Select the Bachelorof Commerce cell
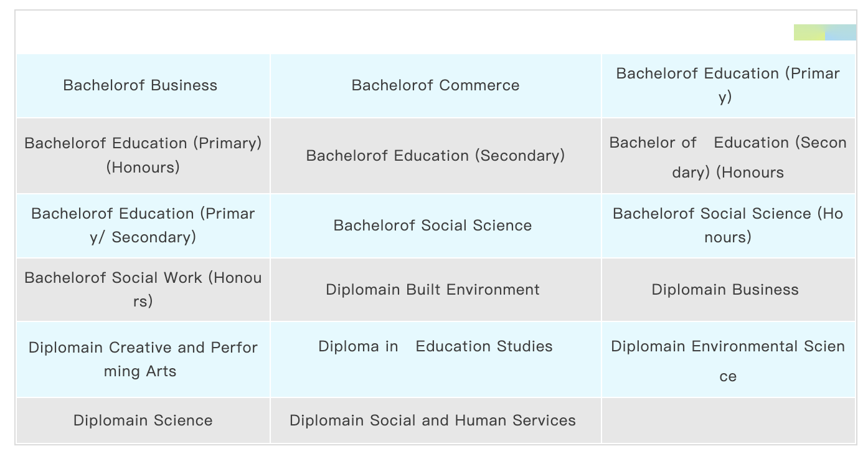Viewport: 868px width, 456px height. coord(435,85)
